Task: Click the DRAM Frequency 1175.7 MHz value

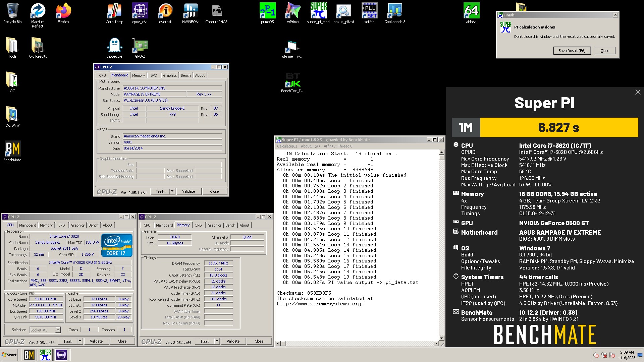Action: pyautogui.click(x=218, y=263)
